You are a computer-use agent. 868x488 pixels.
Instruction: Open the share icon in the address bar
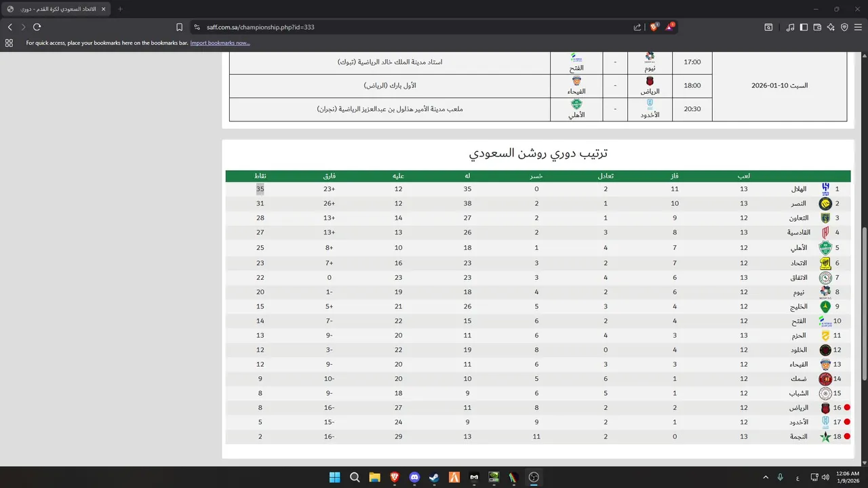click(x=637, y=27)
